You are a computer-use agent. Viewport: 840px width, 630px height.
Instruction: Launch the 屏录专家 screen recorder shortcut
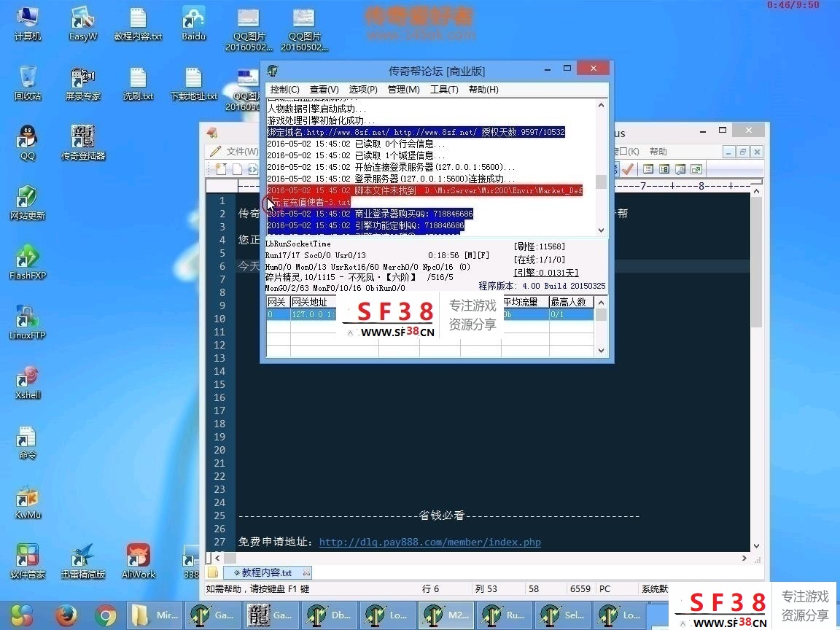click(x=83, y=84)
